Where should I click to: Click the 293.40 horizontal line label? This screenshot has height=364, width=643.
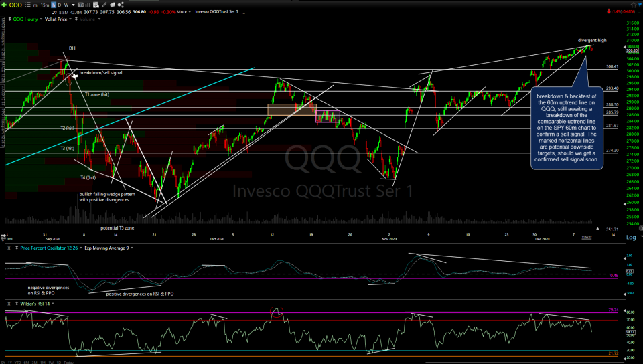[x=612, y=88]
